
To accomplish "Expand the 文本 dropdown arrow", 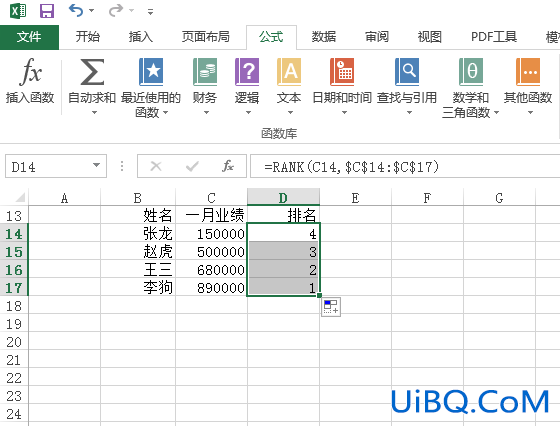I will (x=290, y=113).
